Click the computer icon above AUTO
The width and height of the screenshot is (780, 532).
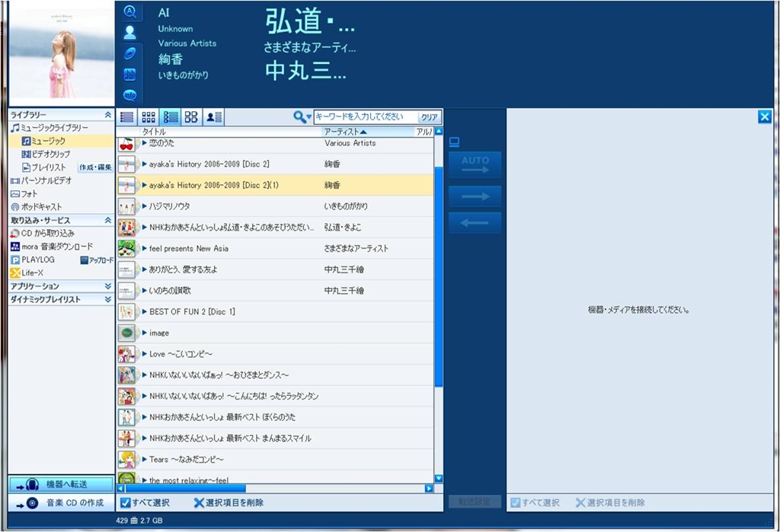(x=454, y=142)
